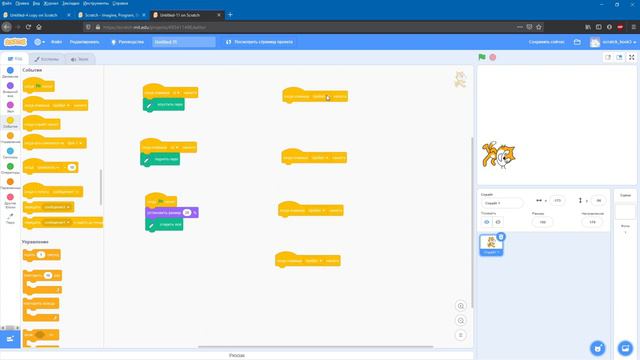Screen dimensions: 640x360
Task: Select the Pen (Перо) extension category
Action: (x=10, y=218)
